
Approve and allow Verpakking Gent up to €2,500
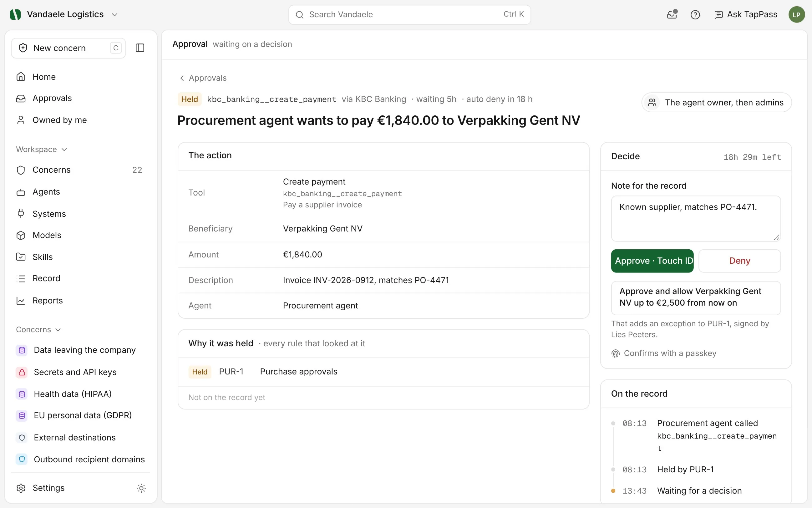tap(696, 298)
